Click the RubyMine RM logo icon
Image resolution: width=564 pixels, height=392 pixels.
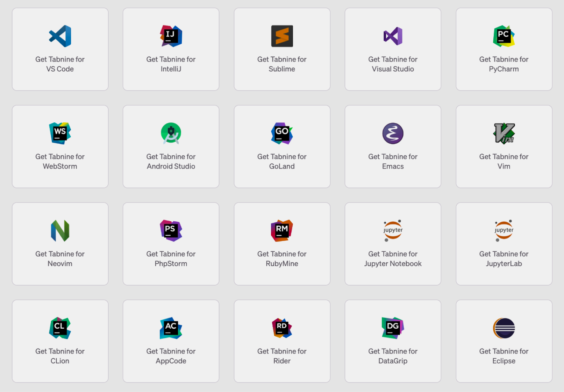tap(282, 230)
